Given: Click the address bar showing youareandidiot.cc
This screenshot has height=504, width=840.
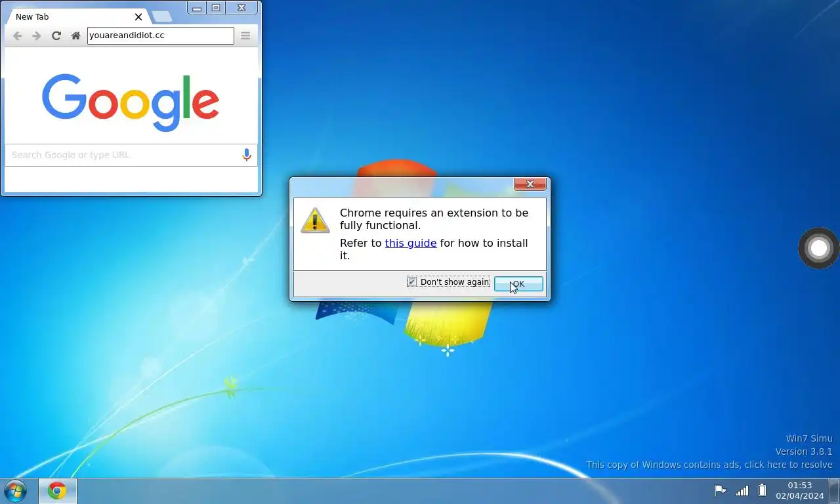Looking at the screenshot, I should point(161,35).
